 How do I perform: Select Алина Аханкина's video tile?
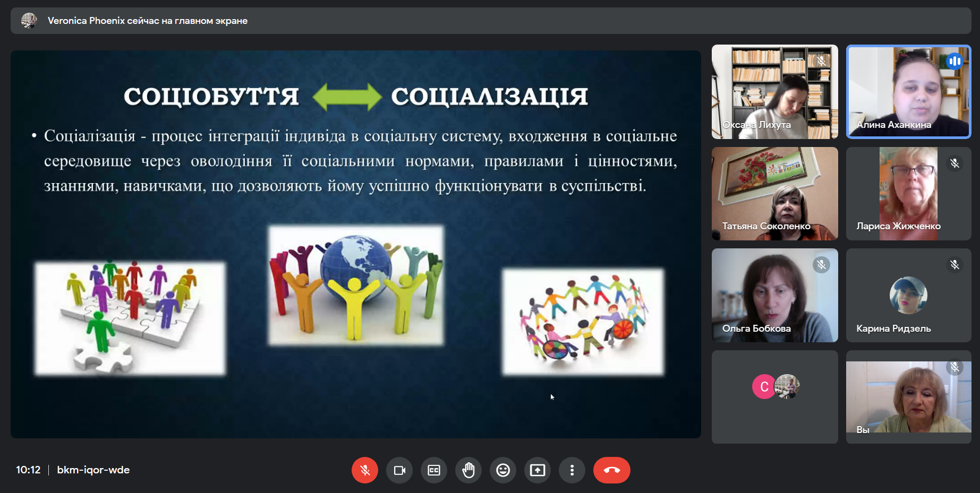[x=908, y=91]
